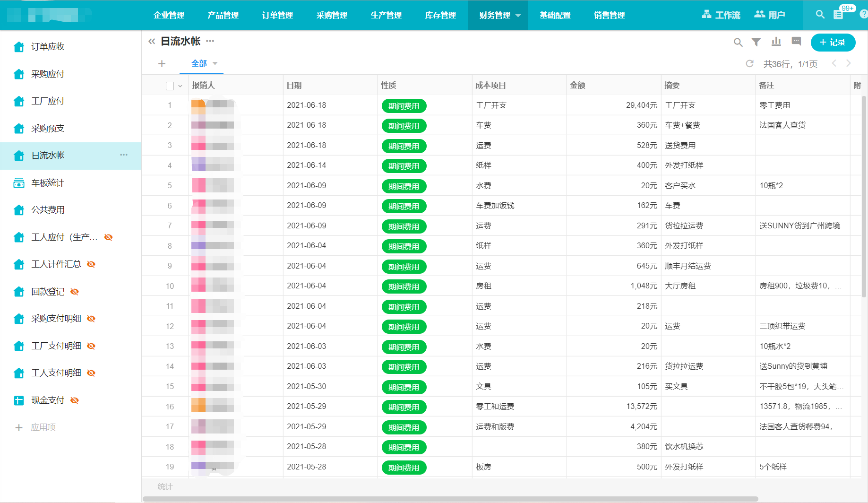Toggle hidden eye icon next to 现金支付
Viewport: 868px width, 503px height.
click(75, 400)
